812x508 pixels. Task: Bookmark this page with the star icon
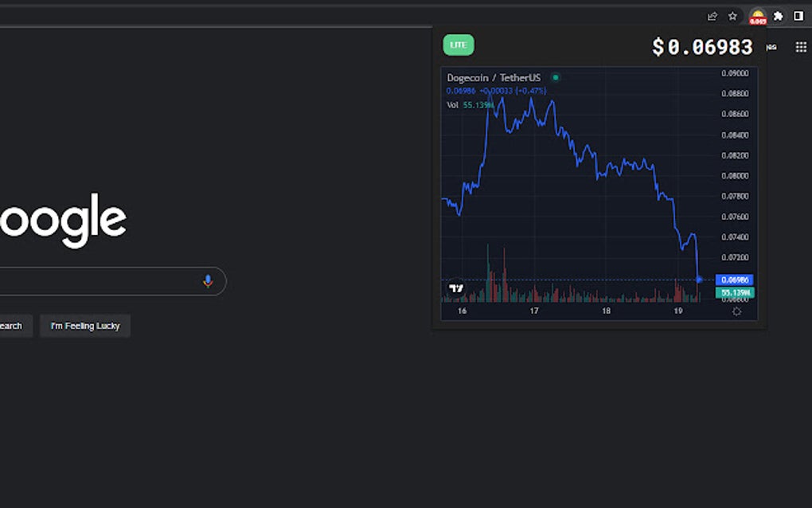point(732,16)
